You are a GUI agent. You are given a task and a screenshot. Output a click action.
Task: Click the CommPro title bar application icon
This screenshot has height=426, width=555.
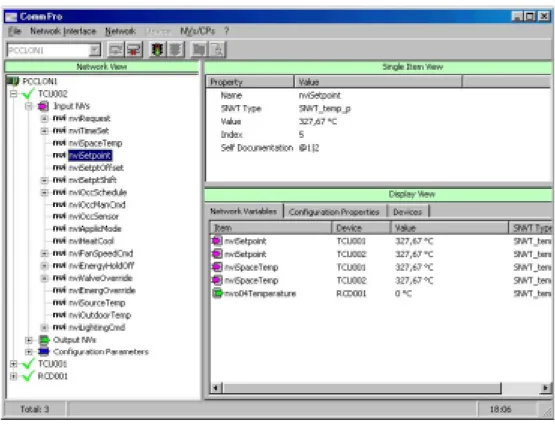pos(11,17)
